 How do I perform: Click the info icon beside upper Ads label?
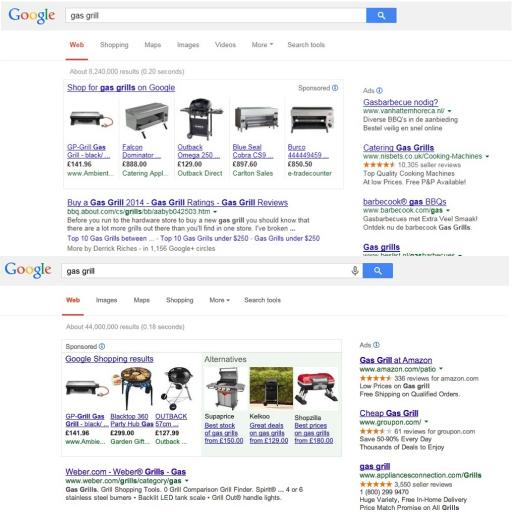tap(379, 90)
